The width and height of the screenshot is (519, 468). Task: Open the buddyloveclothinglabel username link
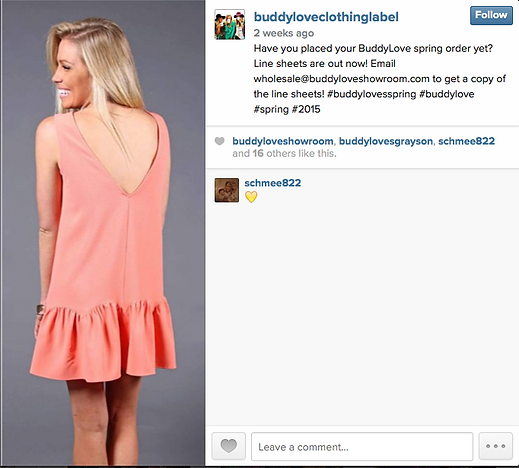click(326, 17)
